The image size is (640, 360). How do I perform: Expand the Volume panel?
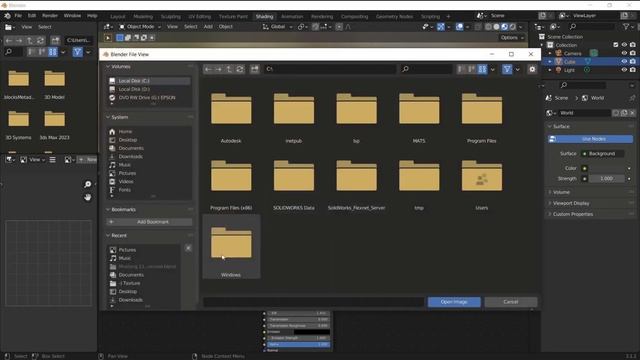point(560,192)
